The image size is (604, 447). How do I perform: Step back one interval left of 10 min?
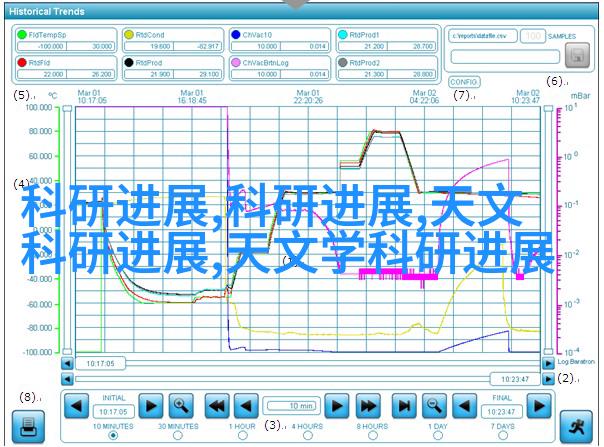pyautogui.click(x=247, y=406)
